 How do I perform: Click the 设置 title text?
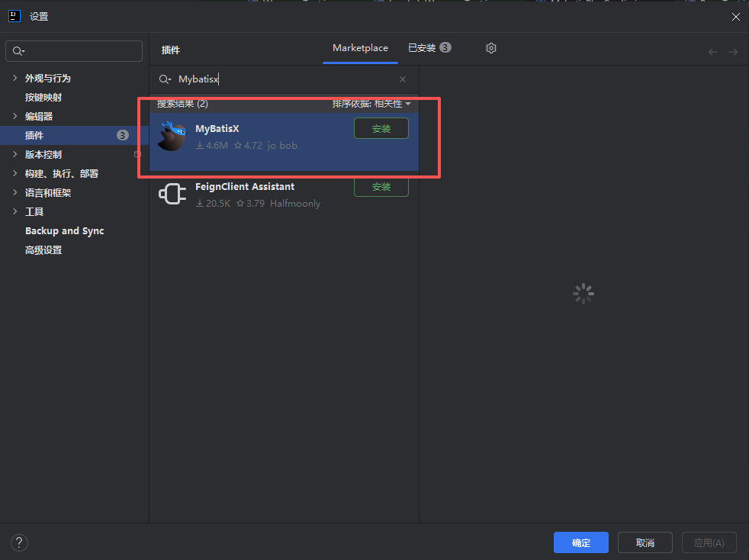39,17
